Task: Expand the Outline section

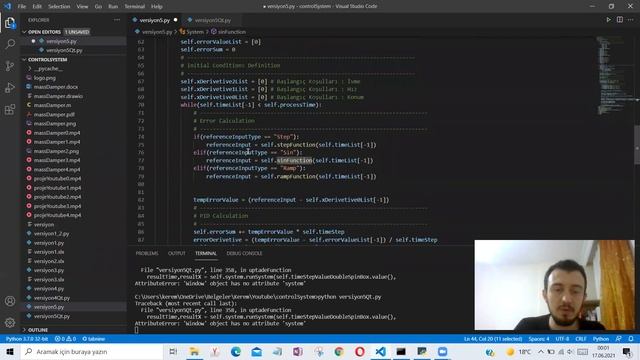Action: click(38, 330)
